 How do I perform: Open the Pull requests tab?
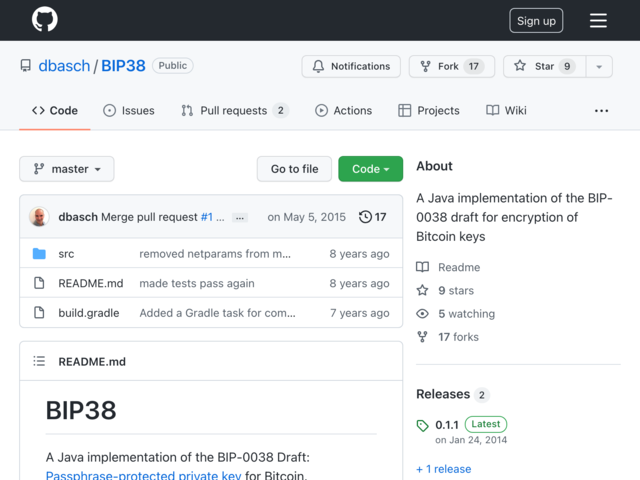pyautogui.click(x=235, y=111)
